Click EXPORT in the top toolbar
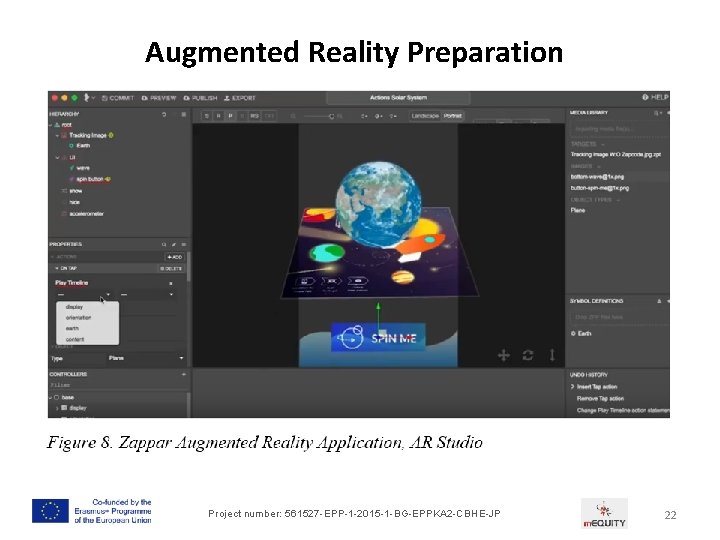 pos(239,98)
